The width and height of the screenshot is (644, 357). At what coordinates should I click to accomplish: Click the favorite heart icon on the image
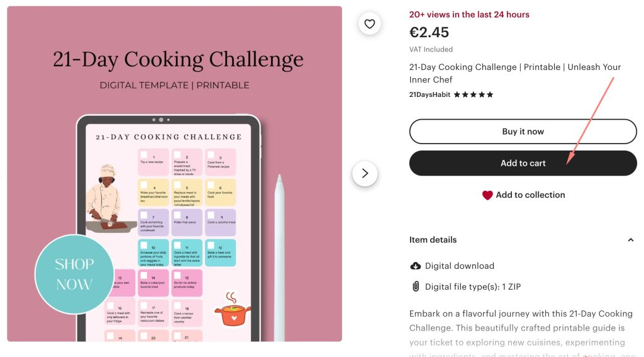coord(369,24)
